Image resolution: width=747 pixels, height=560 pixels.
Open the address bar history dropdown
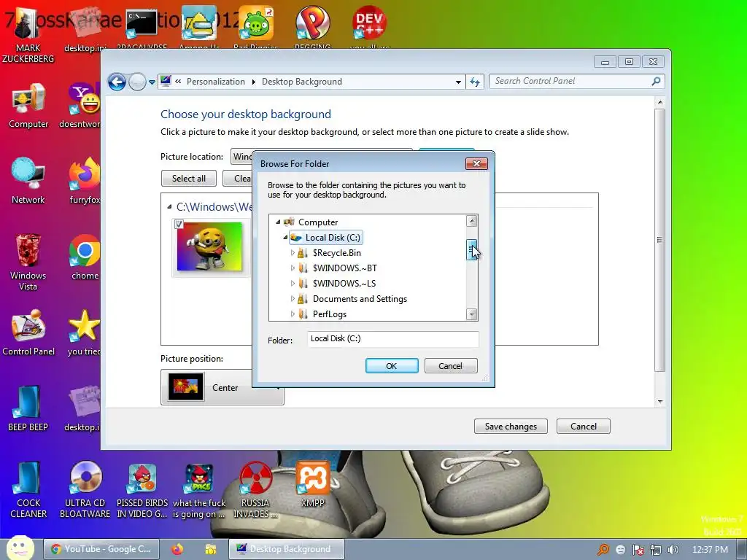[458, 82]
